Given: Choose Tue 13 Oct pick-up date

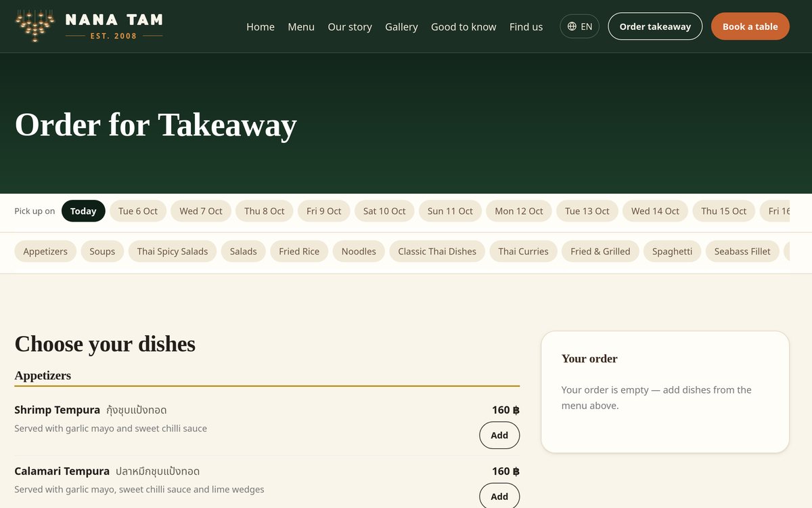Looking at the screenshot, I should point(587,211).
